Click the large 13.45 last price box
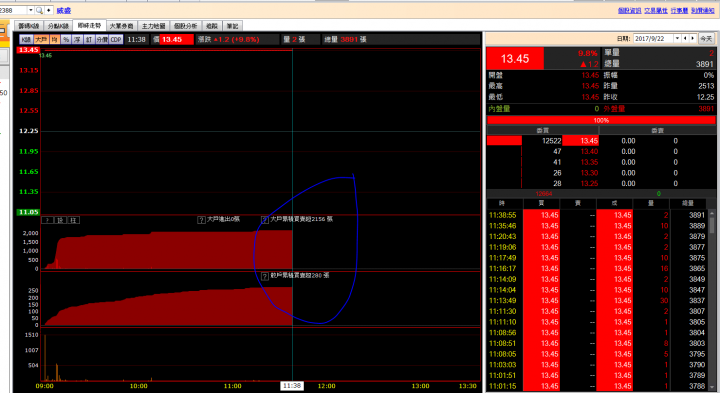This screenshot has height=393, width=720. [x=515, y=59]
